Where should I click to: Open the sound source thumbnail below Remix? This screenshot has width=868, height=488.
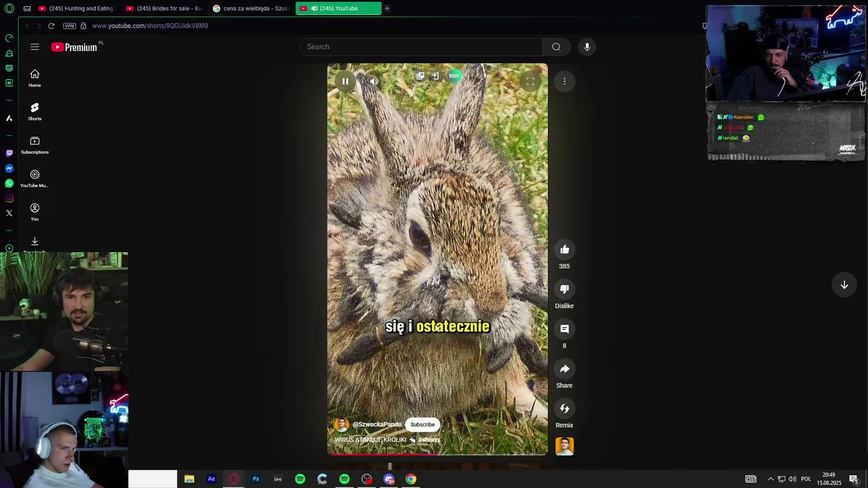pos(564,446)
